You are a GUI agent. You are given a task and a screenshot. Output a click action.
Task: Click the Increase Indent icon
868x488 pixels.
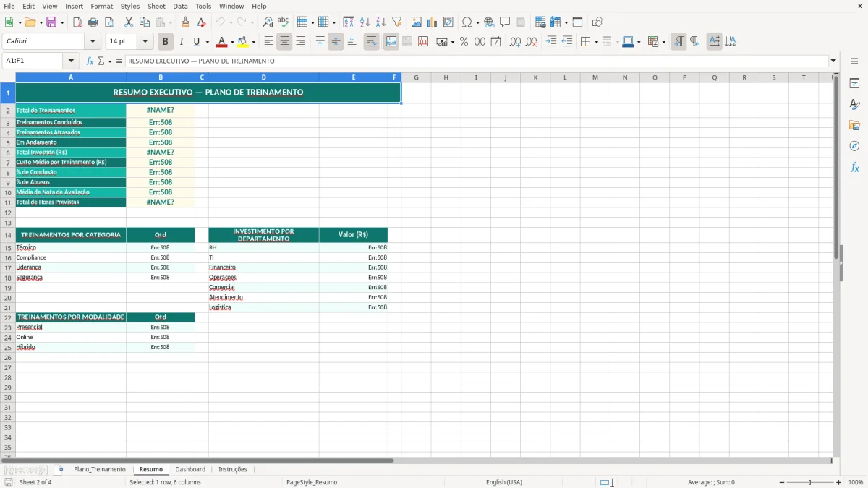coord(551,42)
